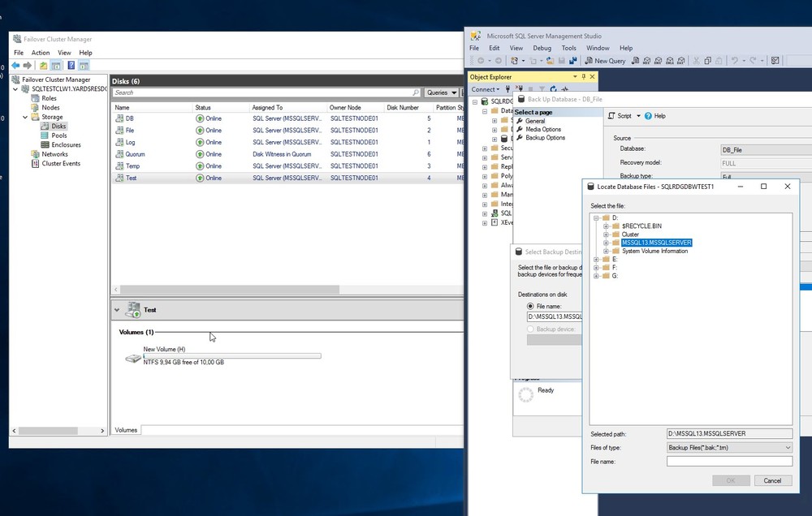The width and height of the screenshot is (812, 516).
Task: Select the Quorum disk icon in the list
Action: (119, 154)
